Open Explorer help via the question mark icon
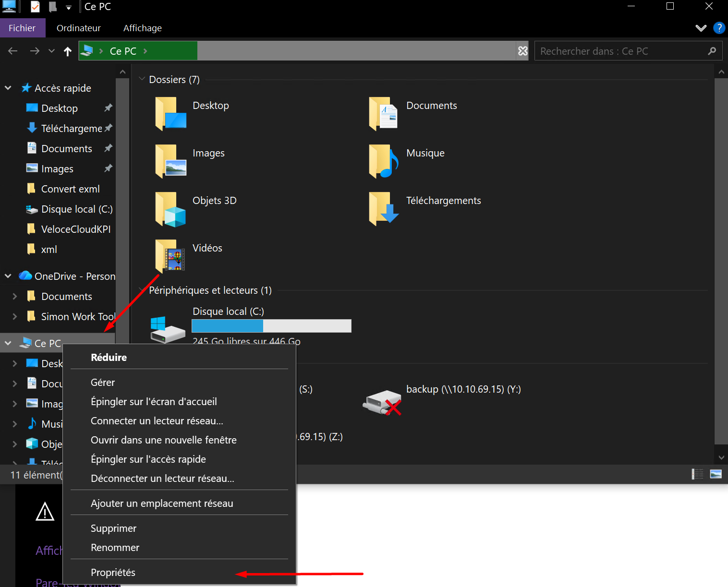728x587 pixels. tap(719, 28)
